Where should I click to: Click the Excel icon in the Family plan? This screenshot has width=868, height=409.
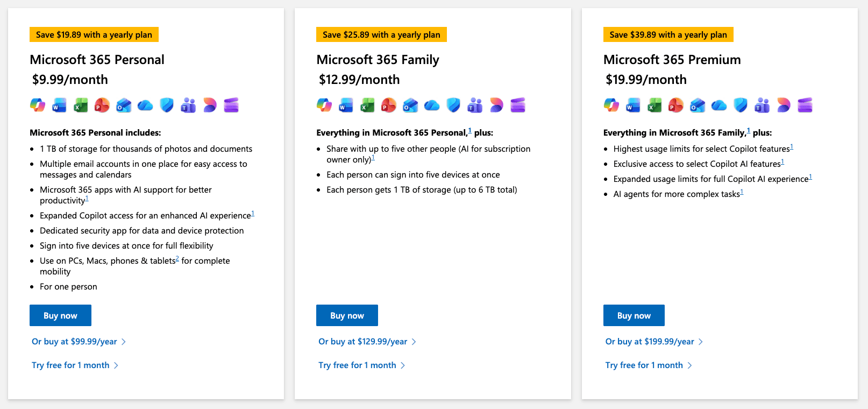pyautogui.click(x=367, y=105)
